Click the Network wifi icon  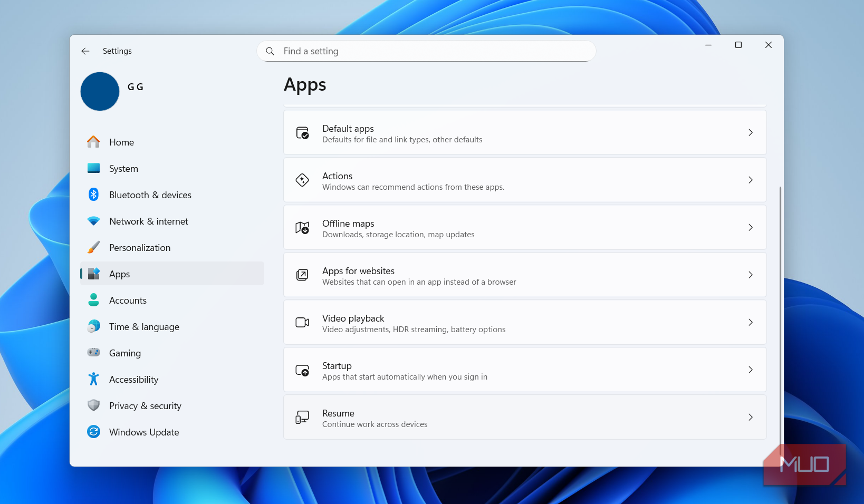click(x=94, y=221)
